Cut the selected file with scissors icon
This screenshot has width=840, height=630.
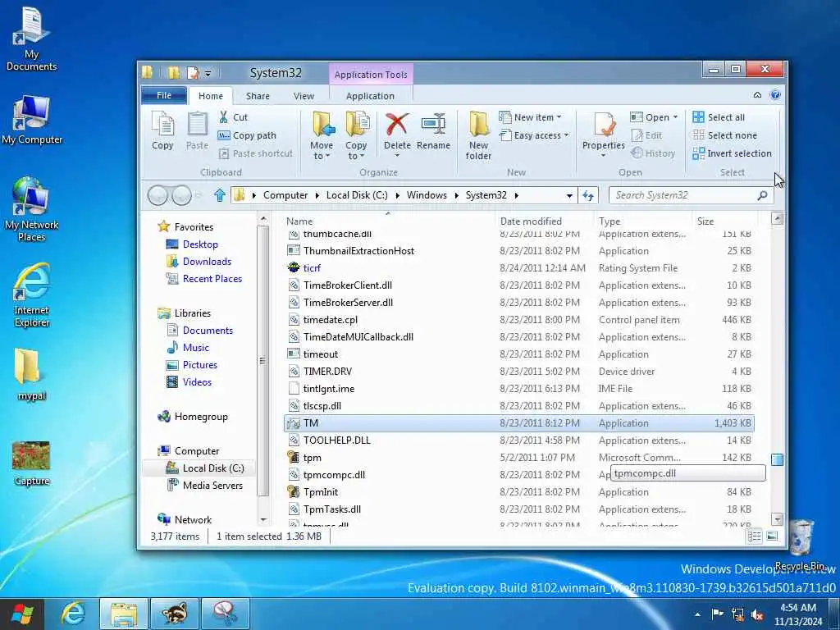pyautogui.click(x=232, y=117)
